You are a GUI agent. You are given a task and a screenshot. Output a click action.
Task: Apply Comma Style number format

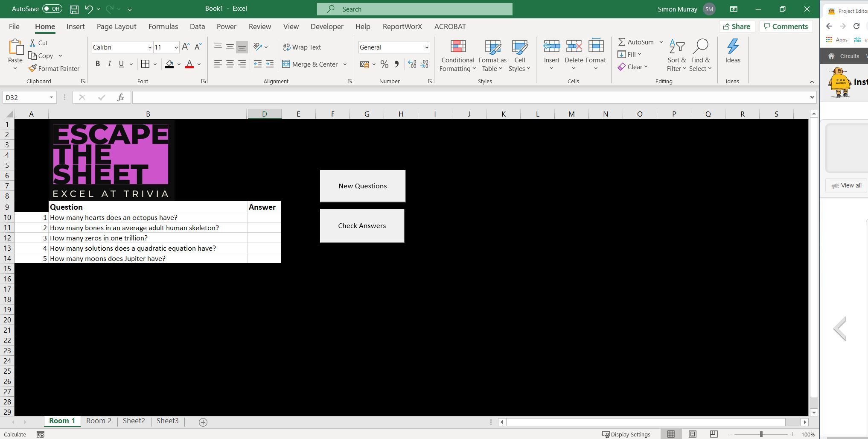pyautogui.click(x=396, y=64)
